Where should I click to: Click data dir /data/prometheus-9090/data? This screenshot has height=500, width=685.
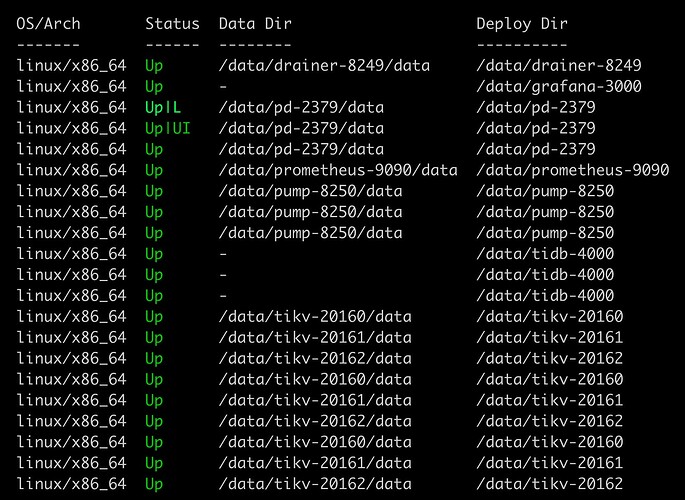tap(338, 170)
